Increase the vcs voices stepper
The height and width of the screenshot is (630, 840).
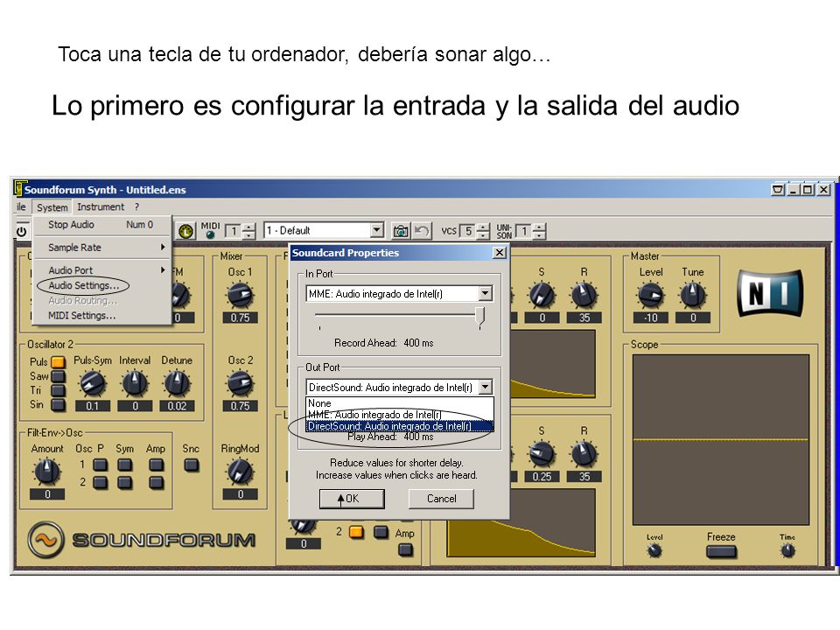[x=483, y=227]
